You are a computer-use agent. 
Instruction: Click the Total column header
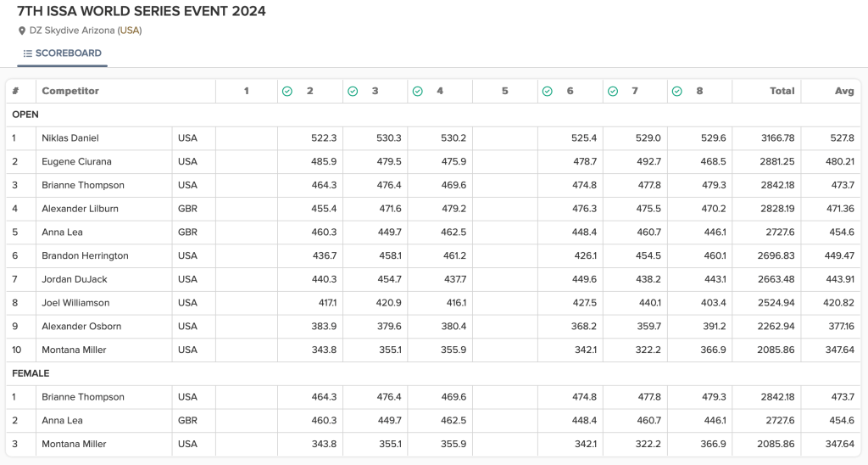(x=782, y=91)
